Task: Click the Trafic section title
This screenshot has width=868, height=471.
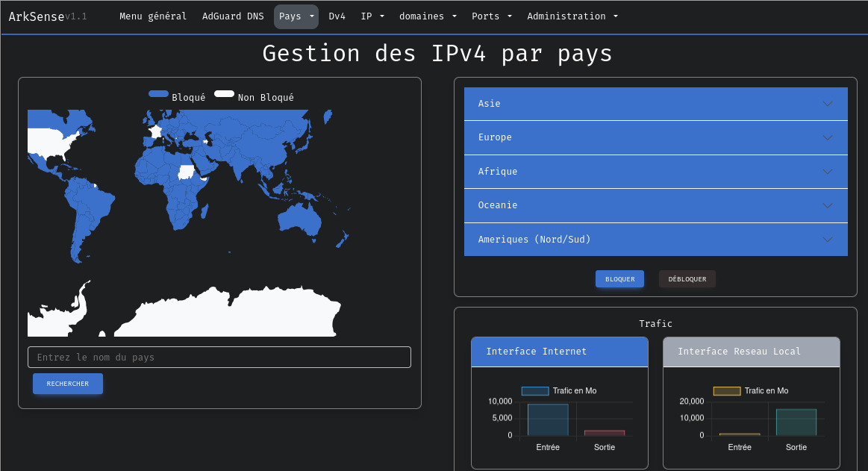Action: pyautogui.click(x=655, y=324)
